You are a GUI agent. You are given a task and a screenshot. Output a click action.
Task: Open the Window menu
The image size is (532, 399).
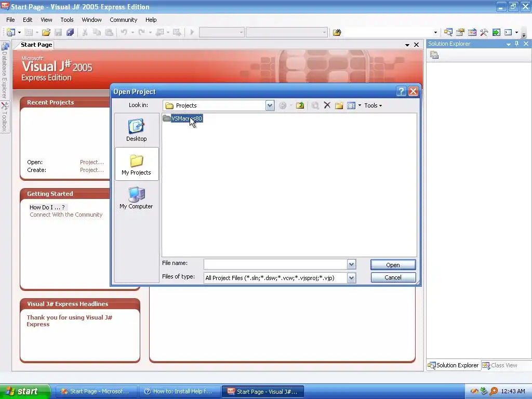point(91,20)
